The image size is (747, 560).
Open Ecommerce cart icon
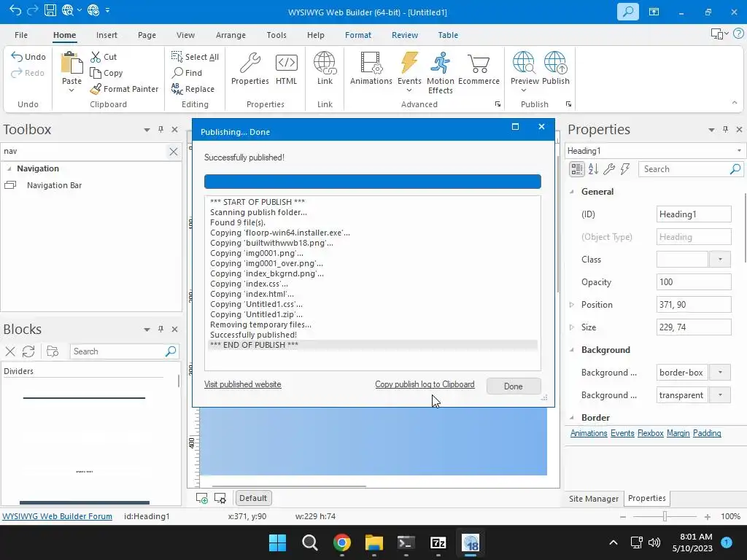tap(479, 69)
